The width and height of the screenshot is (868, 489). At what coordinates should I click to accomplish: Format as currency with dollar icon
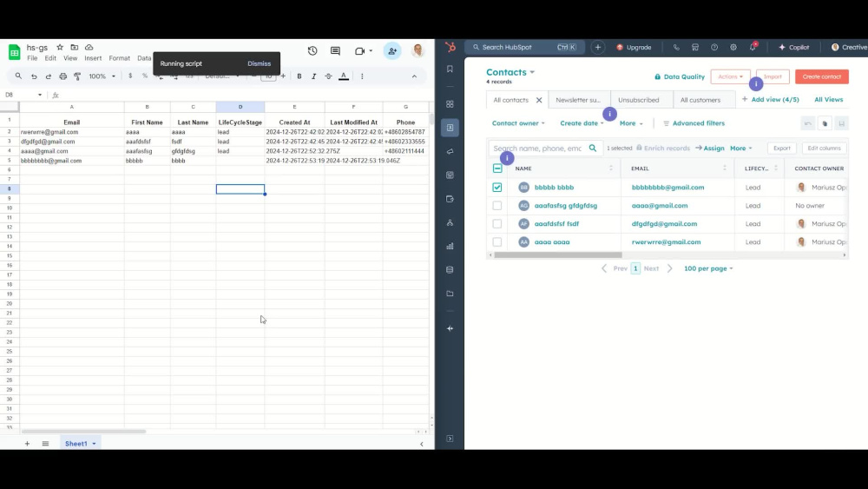[x=130, y=76]
